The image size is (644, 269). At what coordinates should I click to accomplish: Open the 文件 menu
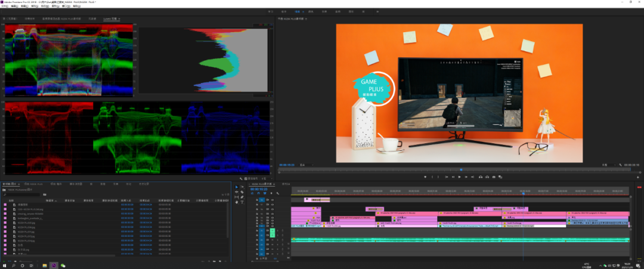(x=5, y=6)
